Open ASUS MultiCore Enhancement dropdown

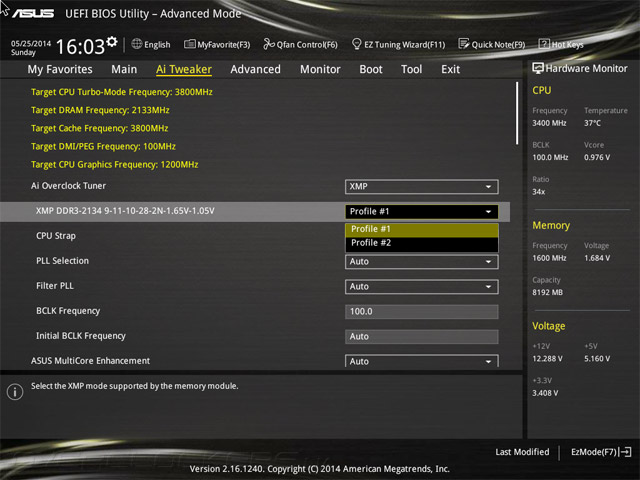point(421,361)
